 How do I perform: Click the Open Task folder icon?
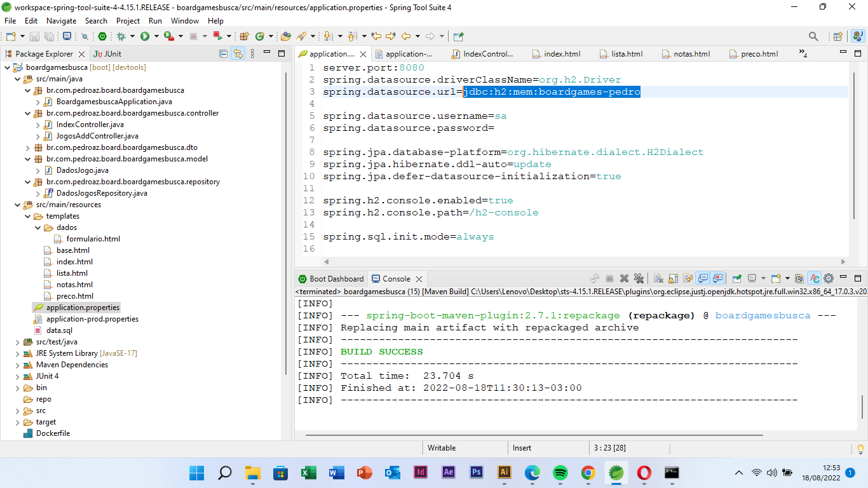pyautogui.click(x=286, y=36)
